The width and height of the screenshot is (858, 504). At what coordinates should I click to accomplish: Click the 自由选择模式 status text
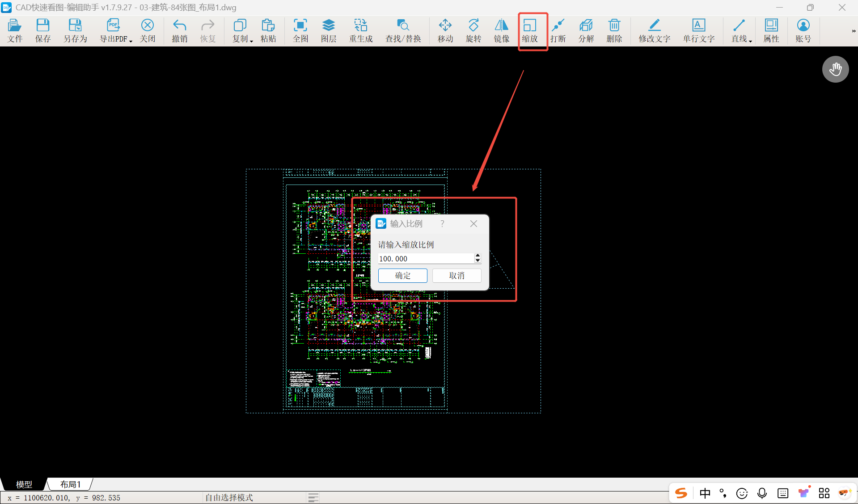point(229,498)
